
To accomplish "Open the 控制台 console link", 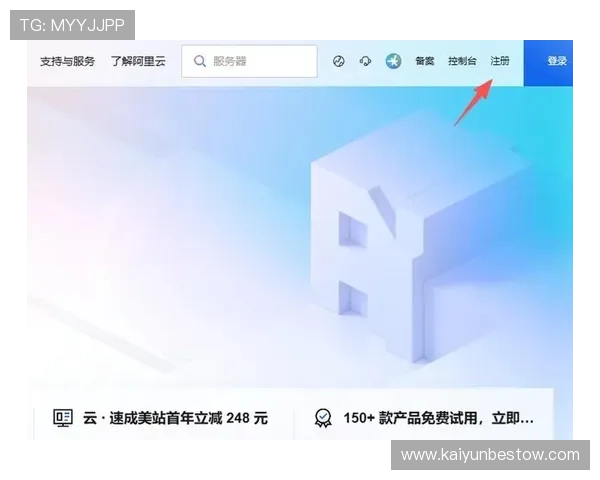I will 462,61.
